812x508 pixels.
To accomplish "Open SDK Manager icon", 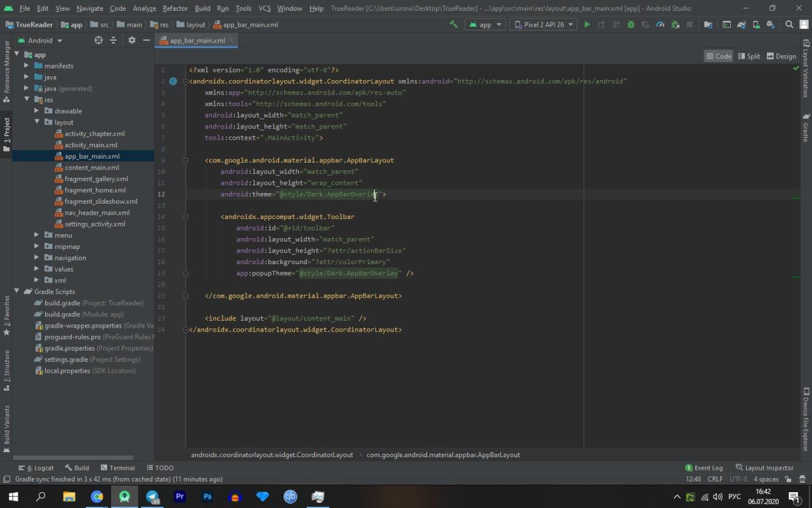I will point(771,24).
